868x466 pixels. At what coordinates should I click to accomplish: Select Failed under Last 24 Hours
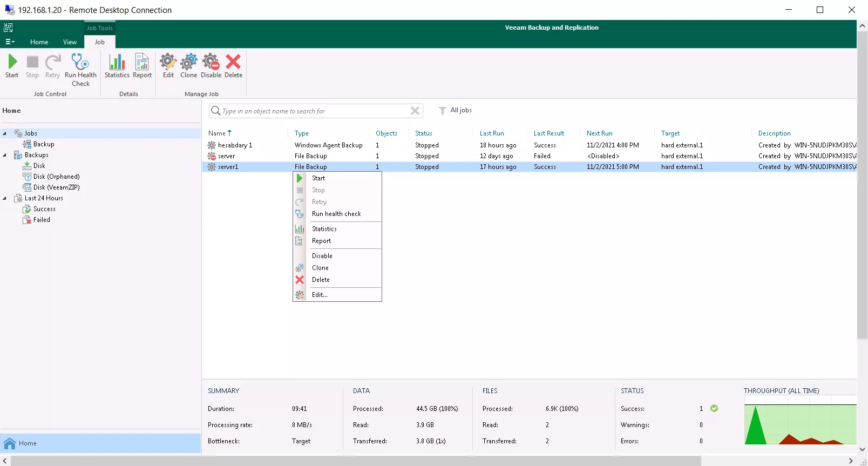pyautogui.click(x=42, y=220)
